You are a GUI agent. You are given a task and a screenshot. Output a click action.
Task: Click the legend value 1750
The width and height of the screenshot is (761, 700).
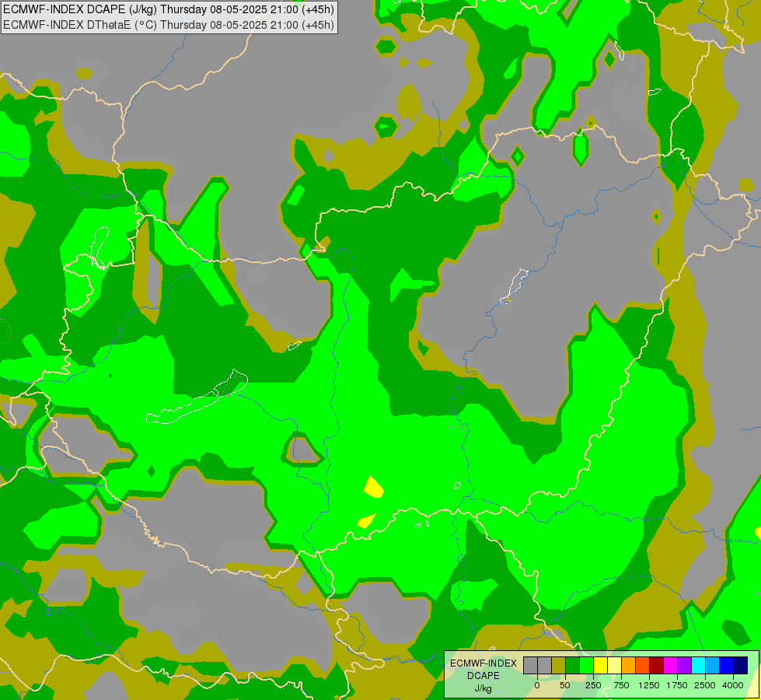click(x=677, y=685)
